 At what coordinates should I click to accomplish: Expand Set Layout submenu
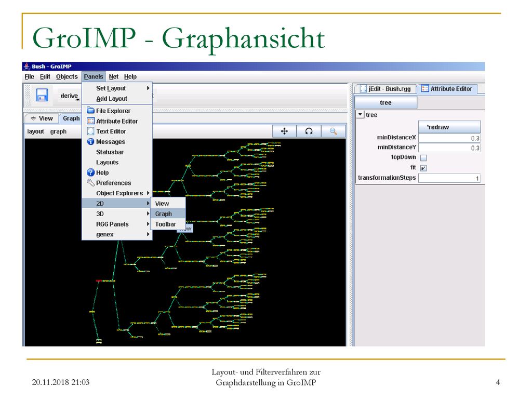click(117, 88)
